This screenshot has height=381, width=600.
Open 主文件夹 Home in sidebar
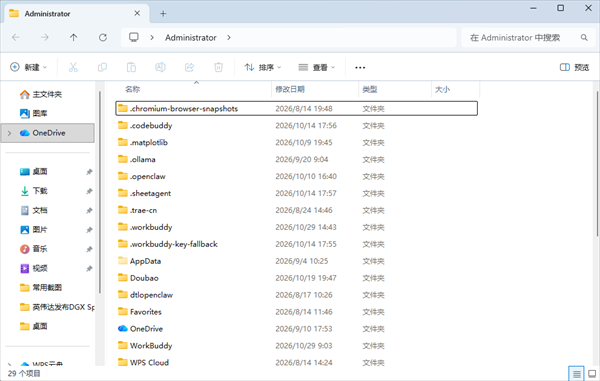[41, 94]
